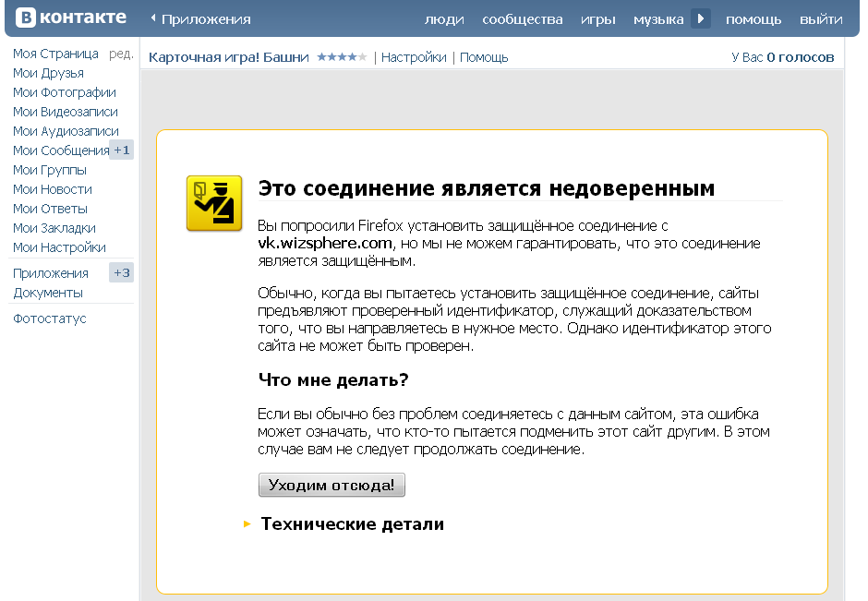Click ред. next to Моя Страница
The width and height of the screenshot is (868, 601).
[x=121, y=54]
